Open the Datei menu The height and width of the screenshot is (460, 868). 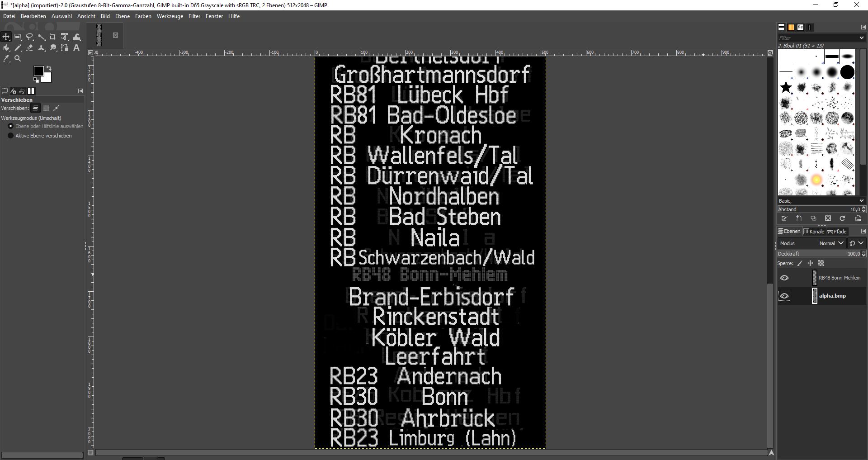pos(9,16)
